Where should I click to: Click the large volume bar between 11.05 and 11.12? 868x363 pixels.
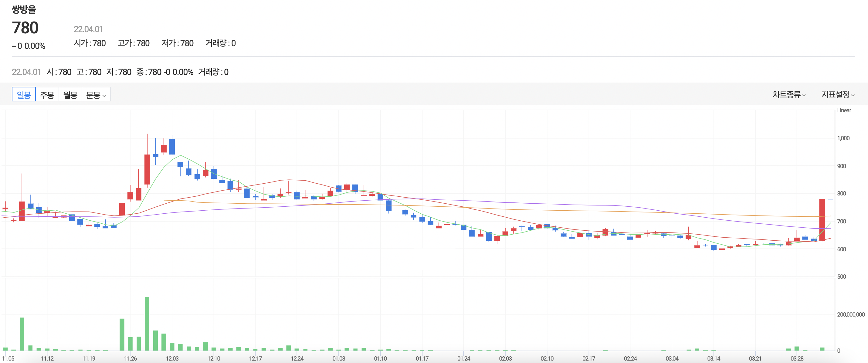[x=22, y=334]
